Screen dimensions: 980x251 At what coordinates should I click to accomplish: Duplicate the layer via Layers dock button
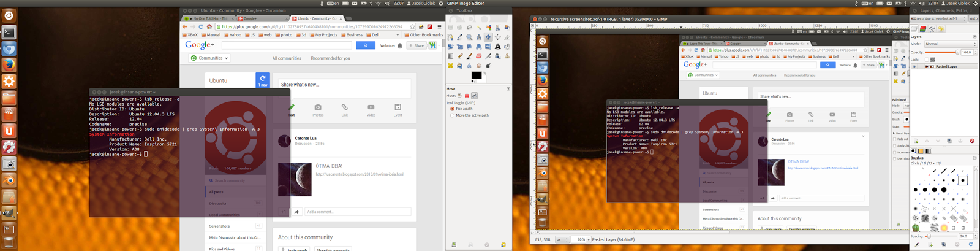[949, 141]
